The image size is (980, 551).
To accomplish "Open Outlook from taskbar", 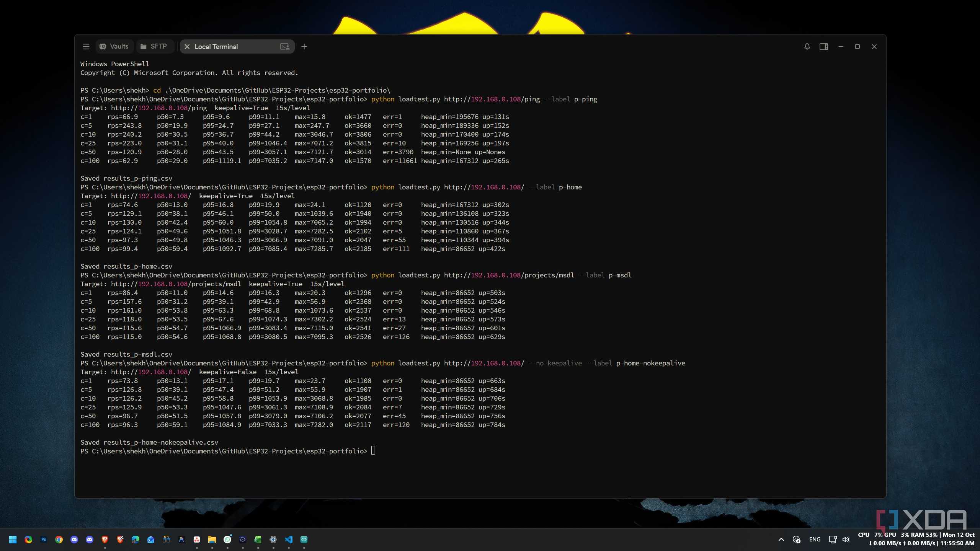I will [x=150, y=540].
